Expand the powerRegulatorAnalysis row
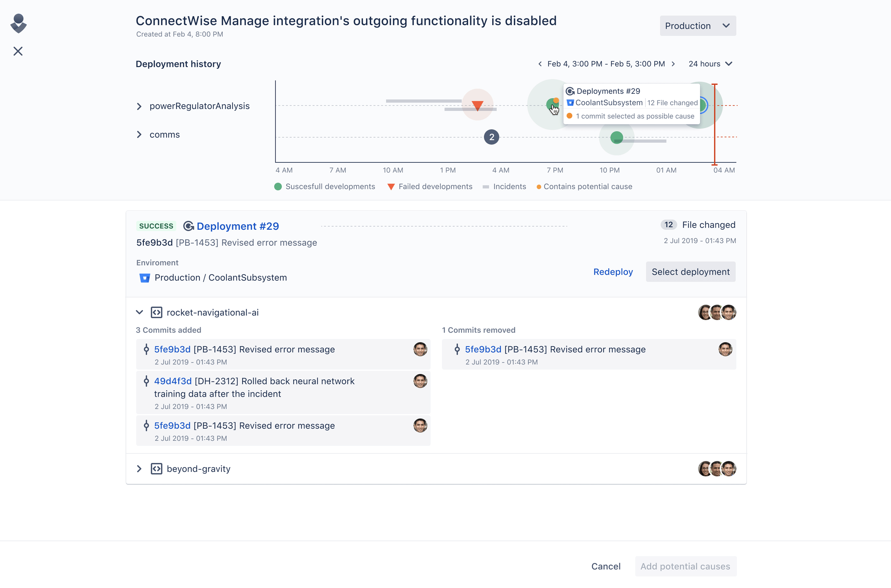Viewport: 891px width, 588px height. coord(139,106)
